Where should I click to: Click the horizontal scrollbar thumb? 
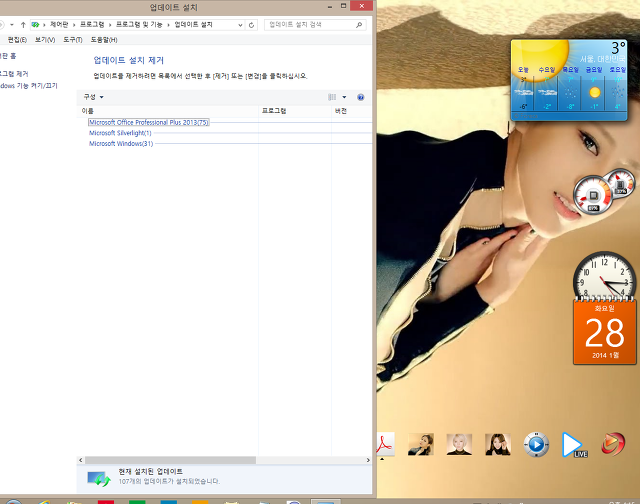coord(170,460)
